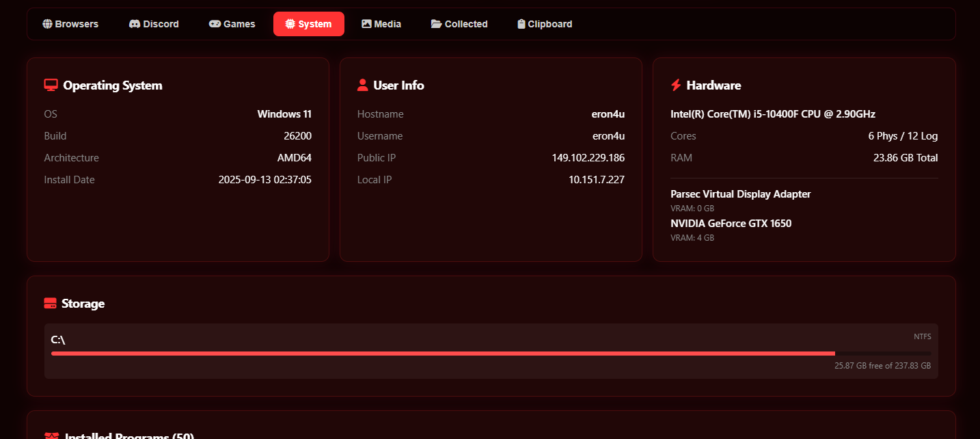The image size is (980, 439).
Task: Click the C:\ drive usage bar
Action: click(x=491, y=354)
